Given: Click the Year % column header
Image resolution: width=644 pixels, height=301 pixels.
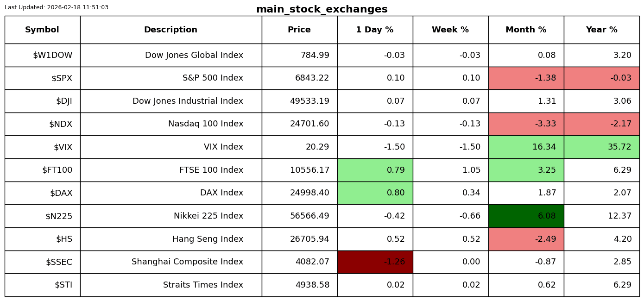Looking at the screenshot, I should (601, 30).
